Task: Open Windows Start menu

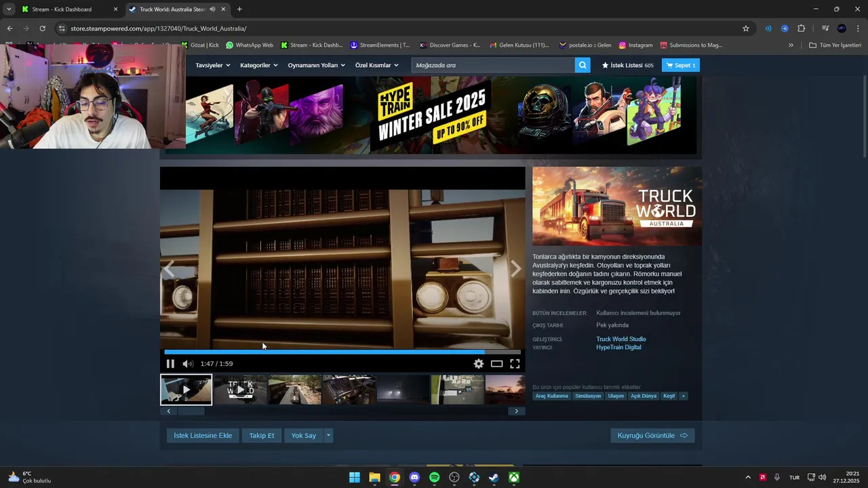Action: pyautogui.click(x=355, y=477)
